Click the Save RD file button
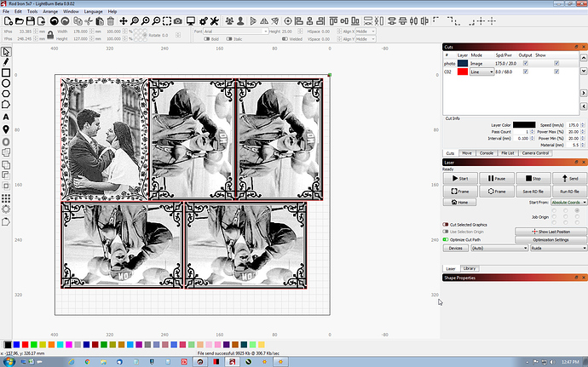The width and height of the screenshot is (588, 367). tap(533, 192)
